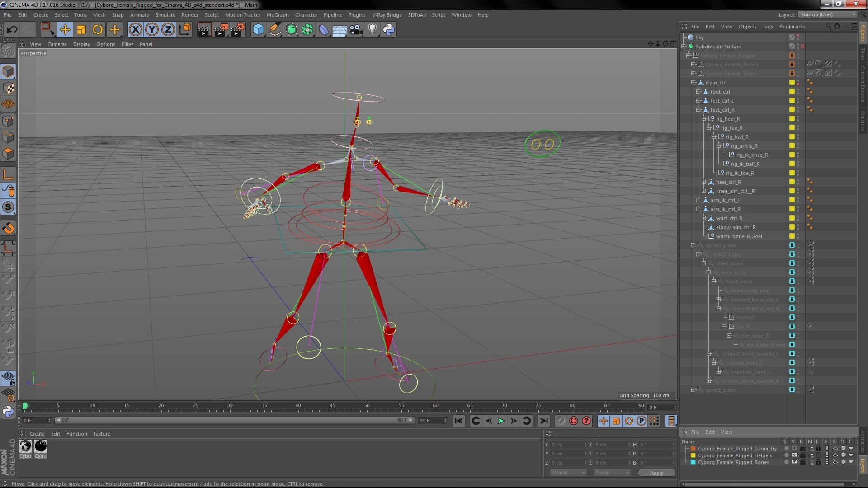Render active view clapperboard icon

(x=204, y=30)
